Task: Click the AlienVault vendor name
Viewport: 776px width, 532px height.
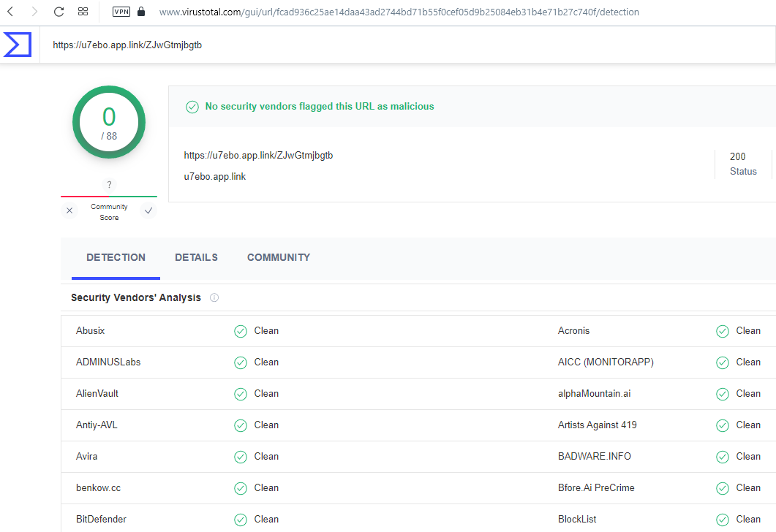Action: (x=97, y=394)
